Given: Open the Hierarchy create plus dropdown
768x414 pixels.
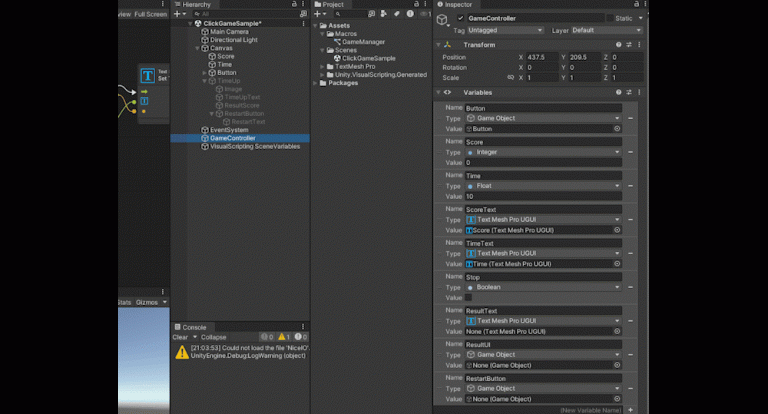Looking at the screenshot, I should coord(180,14).
